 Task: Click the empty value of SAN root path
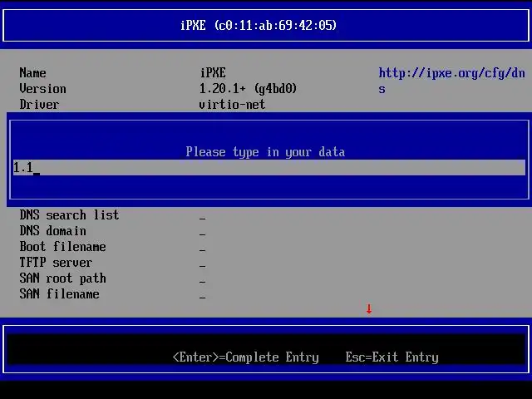tap(202, 281)
